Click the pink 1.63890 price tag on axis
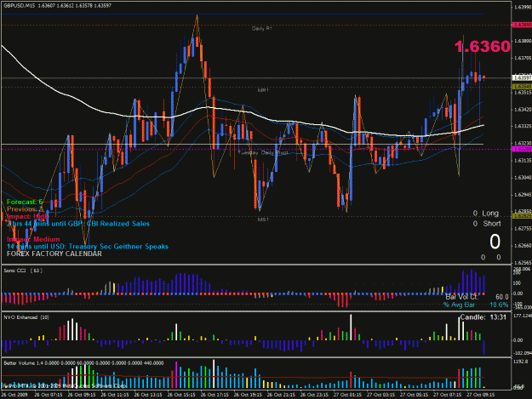 (x=522, y=25)
